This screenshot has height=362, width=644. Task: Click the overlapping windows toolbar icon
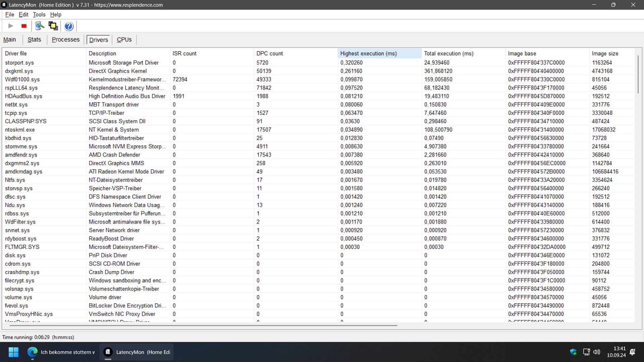(x=53, y=26)
